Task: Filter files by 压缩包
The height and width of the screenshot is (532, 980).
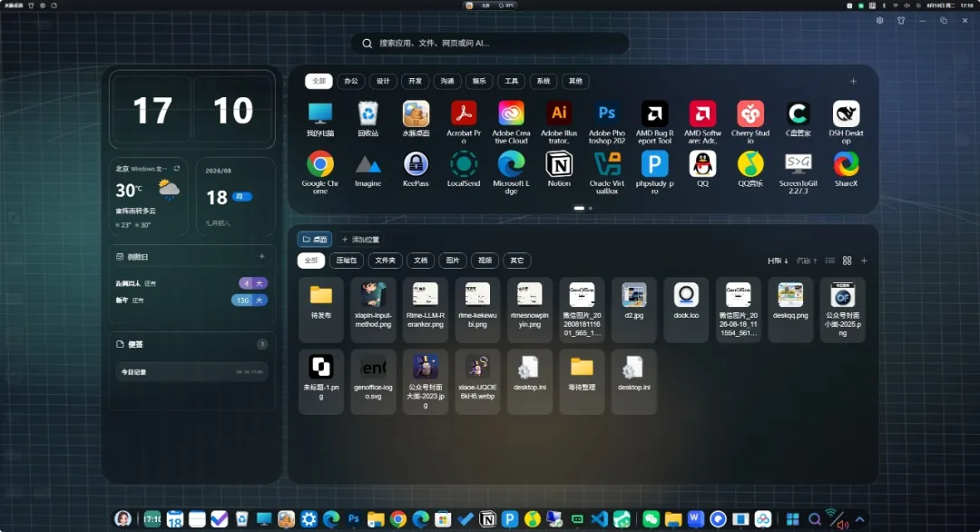Action: [x=347, y=261]
